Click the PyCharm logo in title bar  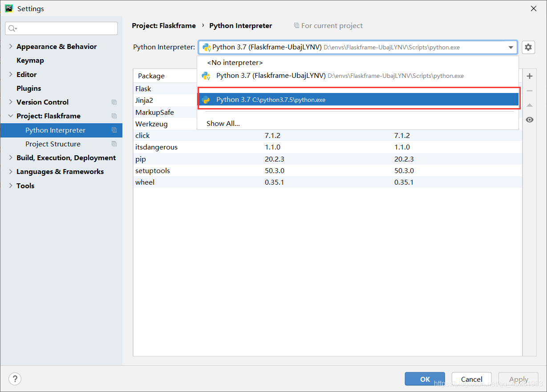pos(9,8)
